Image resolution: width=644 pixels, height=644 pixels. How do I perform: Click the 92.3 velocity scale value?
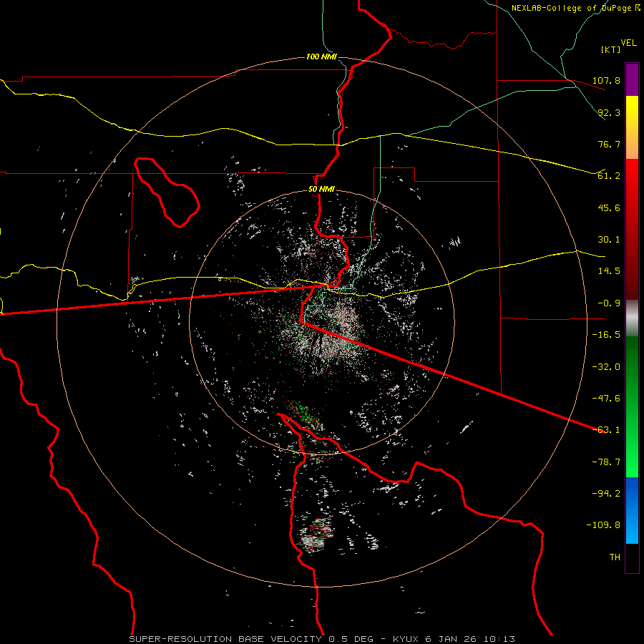609,112
